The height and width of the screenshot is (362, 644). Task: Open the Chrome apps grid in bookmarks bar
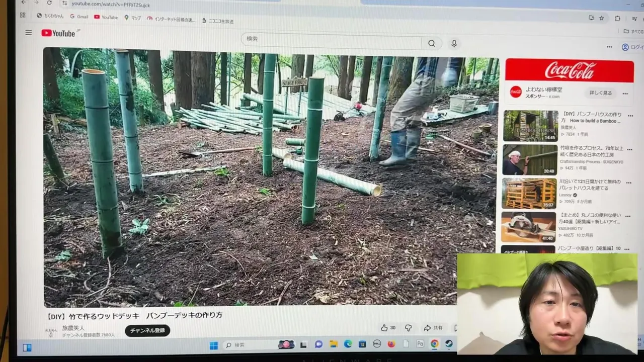point(23,15)
